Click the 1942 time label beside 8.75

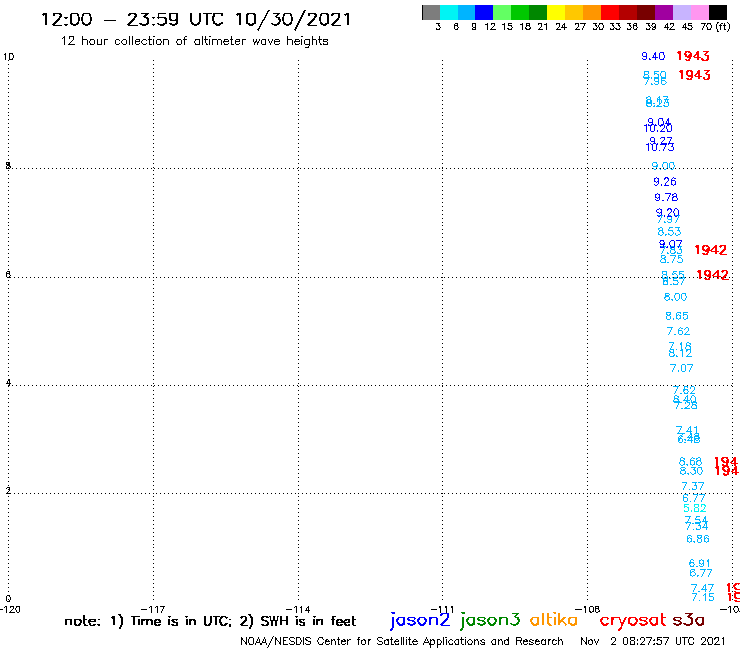(x=710, y=250)
